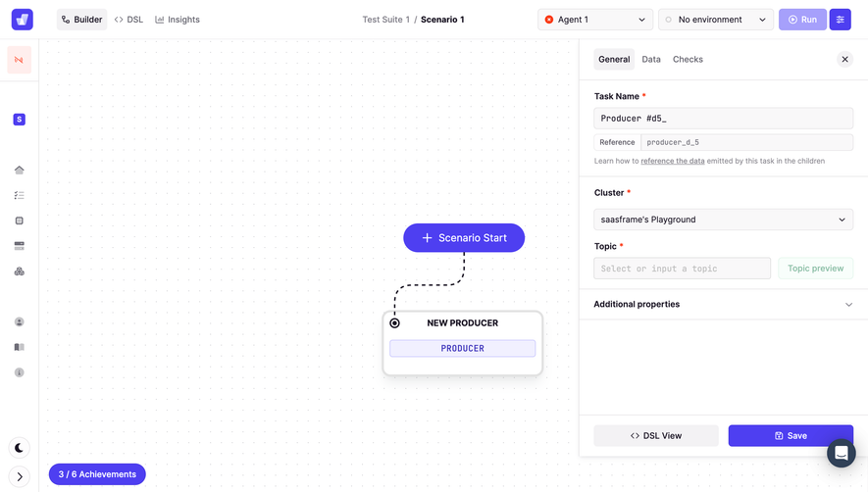Viewport: 868px width, 492px height.
Task: Switch to the DSL view tab
Action: [128, 20]
